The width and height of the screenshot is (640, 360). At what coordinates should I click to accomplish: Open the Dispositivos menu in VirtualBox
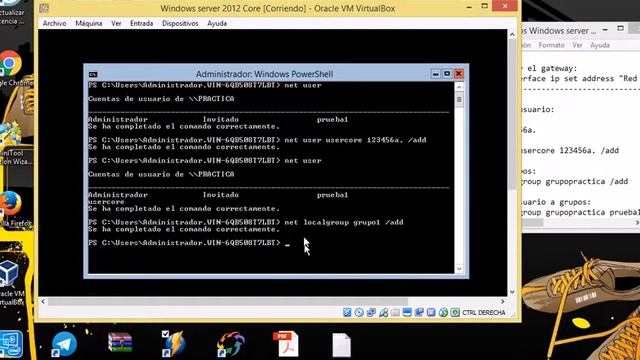(180, 24)
